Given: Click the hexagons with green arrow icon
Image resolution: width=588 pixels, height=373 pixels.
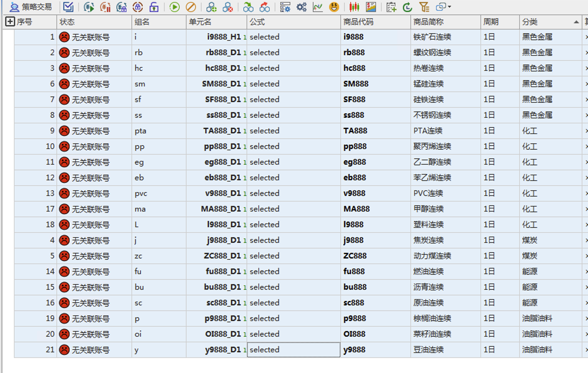Looking at the screenshot, I should pos(248,7).
